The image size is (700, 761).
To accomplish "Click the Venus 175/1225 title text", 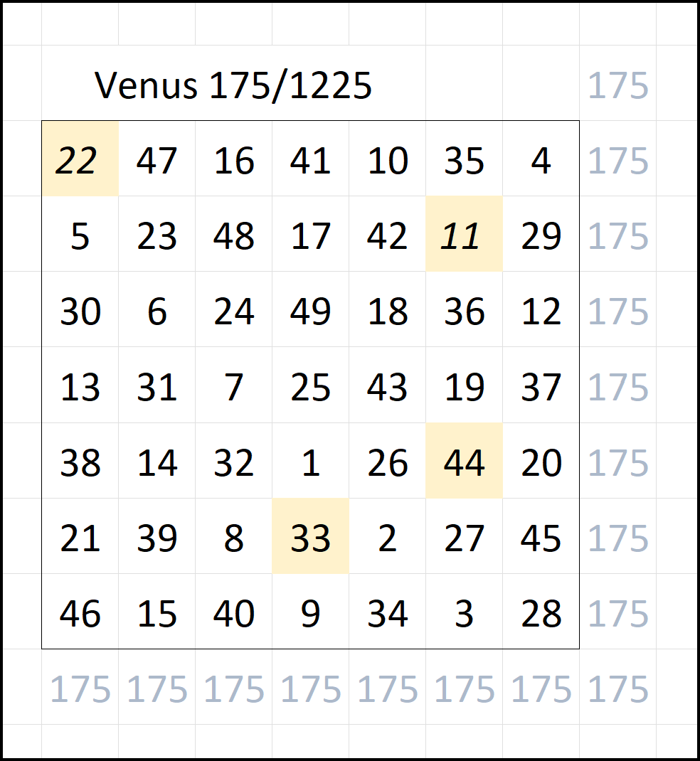I will 233,86.
